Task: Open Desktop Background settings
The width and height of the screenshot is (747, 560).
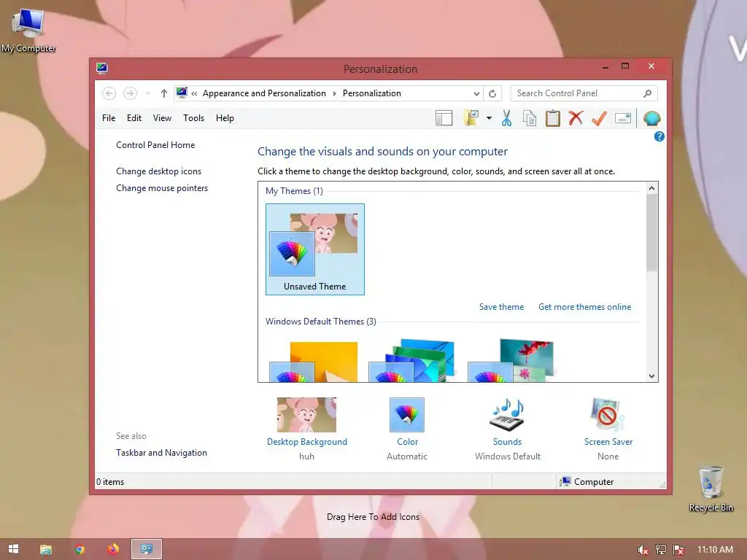Action: [307, 415]
